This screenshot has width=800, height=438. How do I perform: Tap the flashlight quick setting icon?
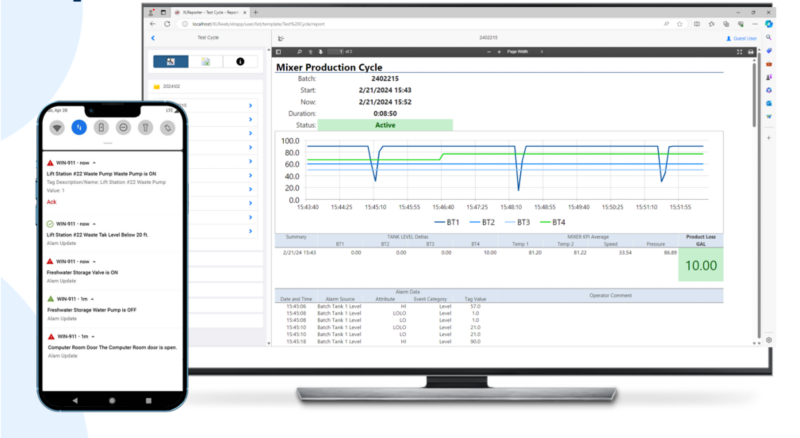tap(145, 128)
